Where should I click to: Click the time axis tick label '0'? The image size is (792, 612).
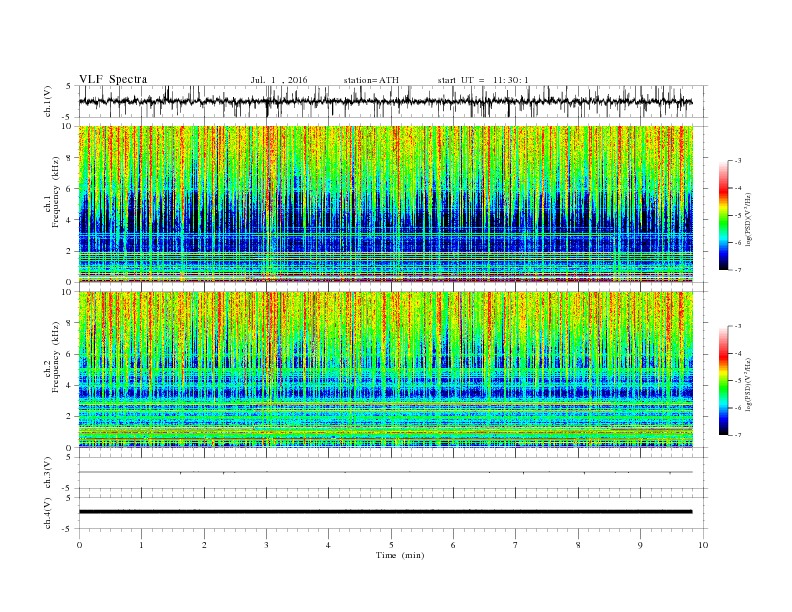(79, 545)
